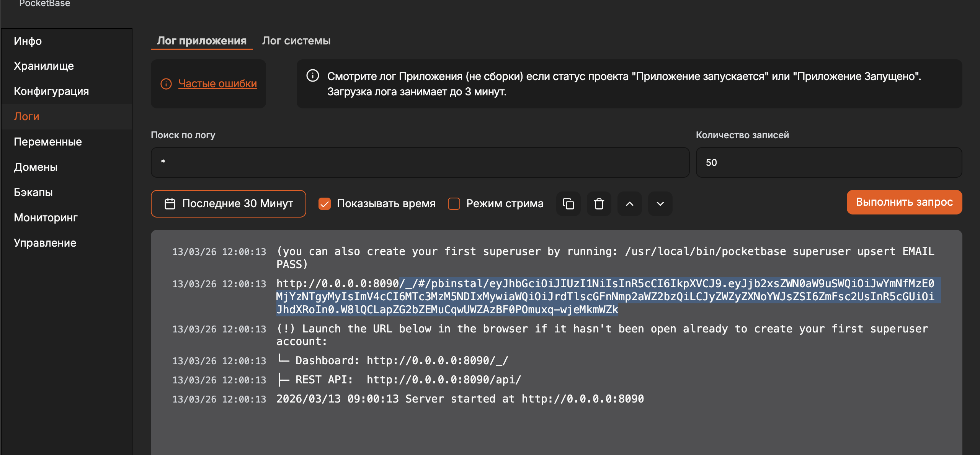Select Хранилище in the sidebar
The height and width of the screenshot is (455, 980).
tap(44, 66)
